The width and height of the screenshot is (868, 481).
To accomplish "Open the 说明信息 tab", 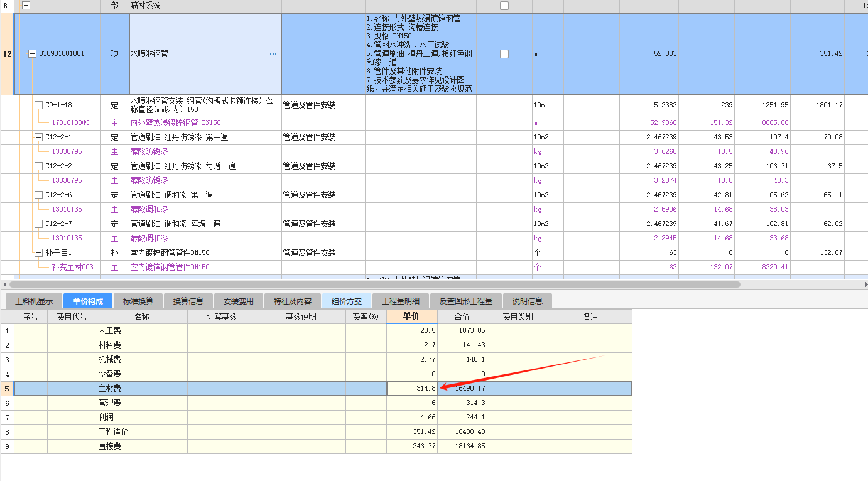I will (528, 301).
